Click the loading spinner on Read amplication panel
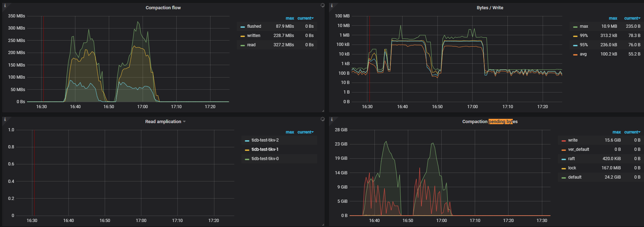The width and height of the screenshot is (644, 227). tap(322, 119)
